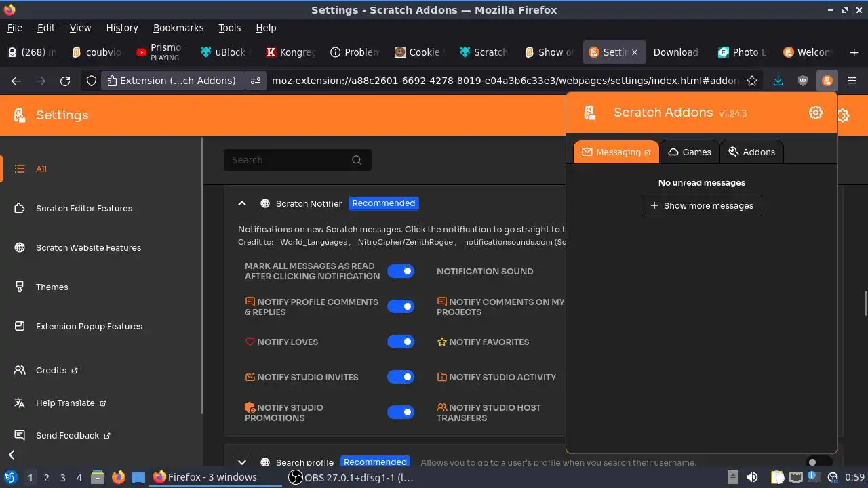Expand the Search profile addon section
The height and width of the screenshot is (488, 868).
tap(241, 462)
